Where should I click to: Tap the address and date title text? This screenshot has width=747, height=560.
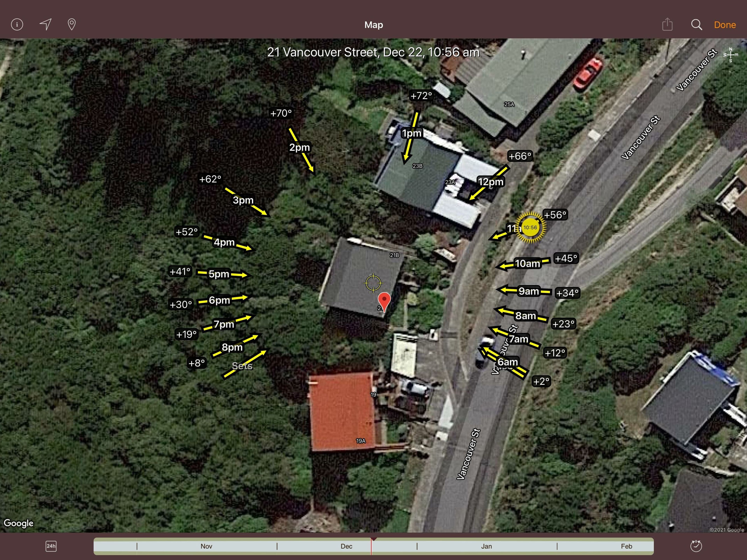coord(373,52)
